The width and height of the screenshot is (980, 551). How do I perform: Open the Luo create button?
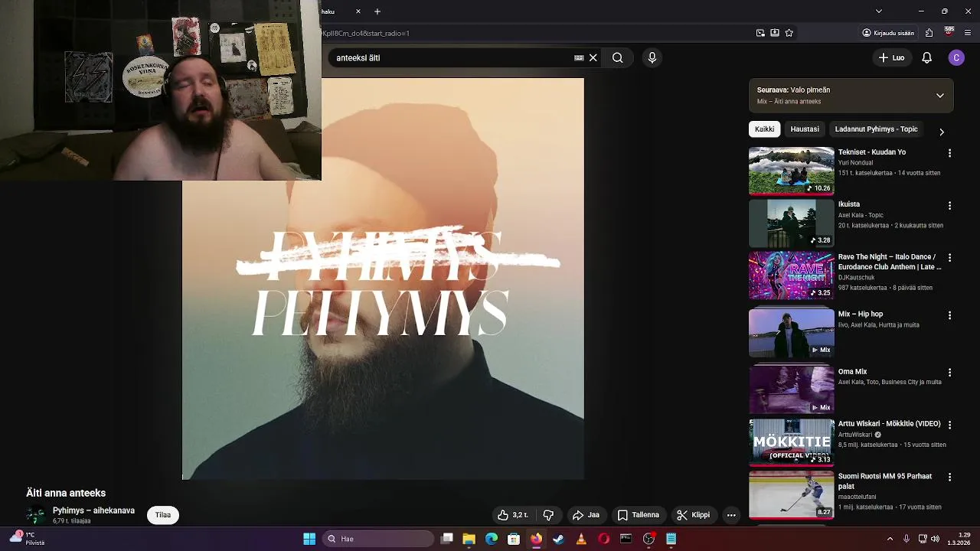point(891,57)
